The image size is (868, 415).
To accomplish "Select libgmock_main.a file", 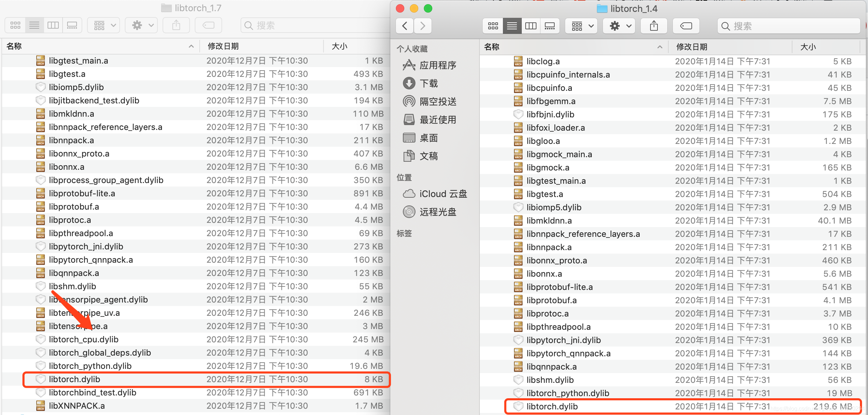I will point(673,154).
